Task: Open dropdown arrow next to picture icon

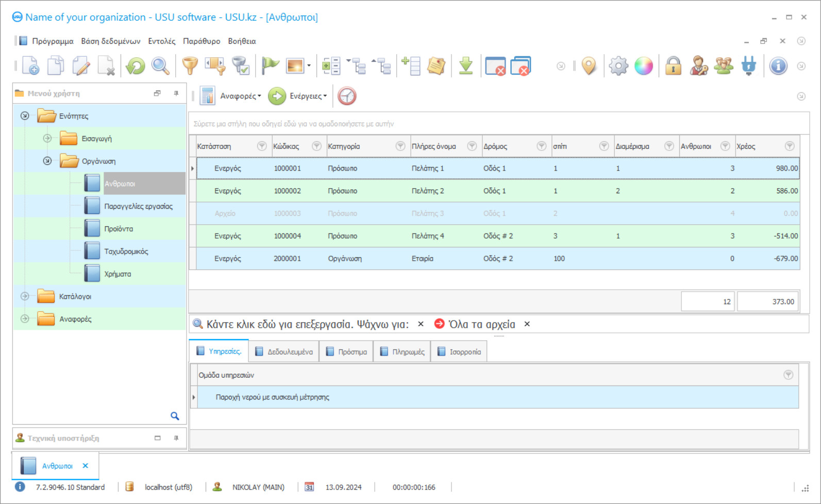Action: pos(309,66)
